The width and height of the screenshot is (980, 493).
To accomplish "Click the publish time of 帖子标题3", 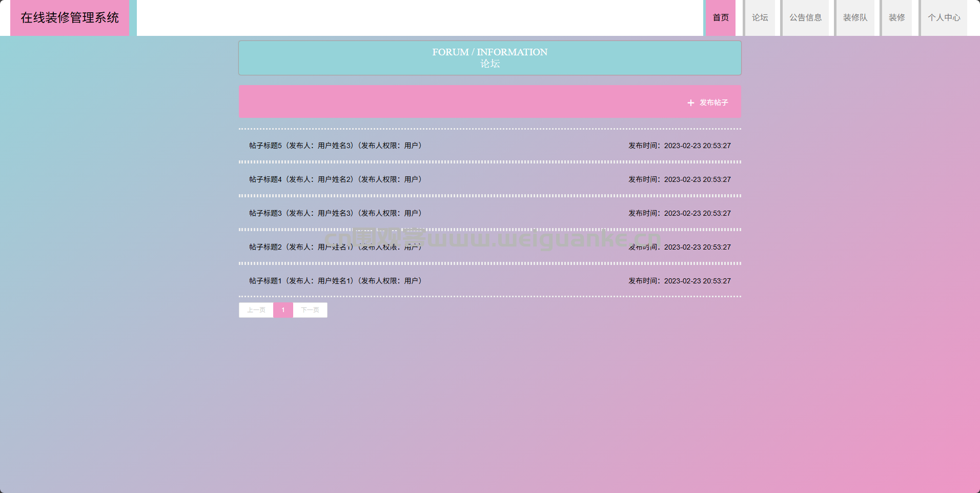I will [x=680, y=213].
